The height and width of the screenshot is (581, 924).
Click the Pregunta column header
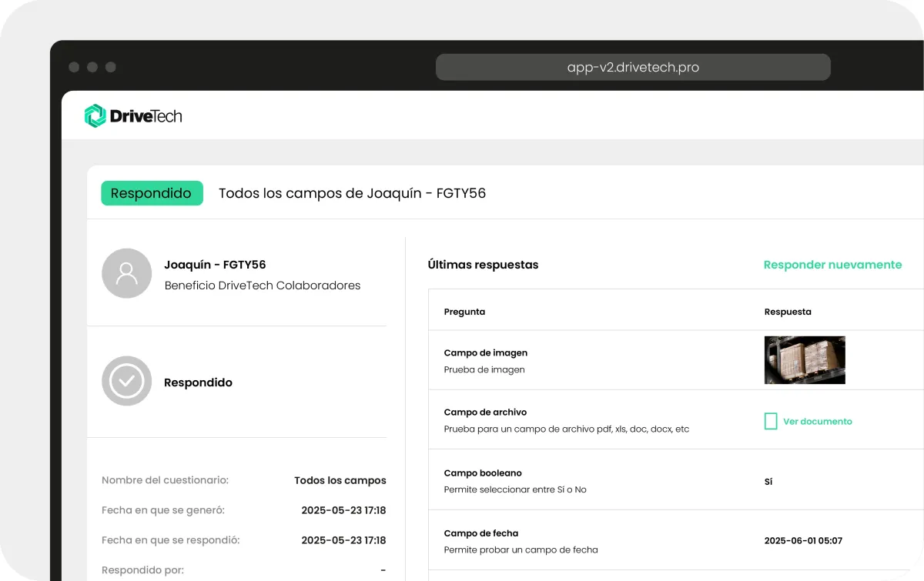(464, 312)
